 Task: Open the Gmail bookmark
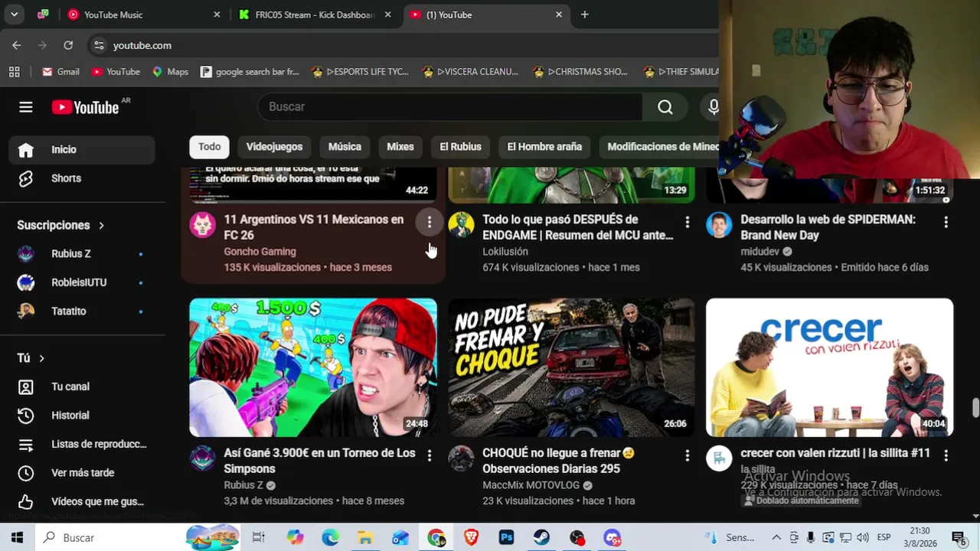point(60,71)
